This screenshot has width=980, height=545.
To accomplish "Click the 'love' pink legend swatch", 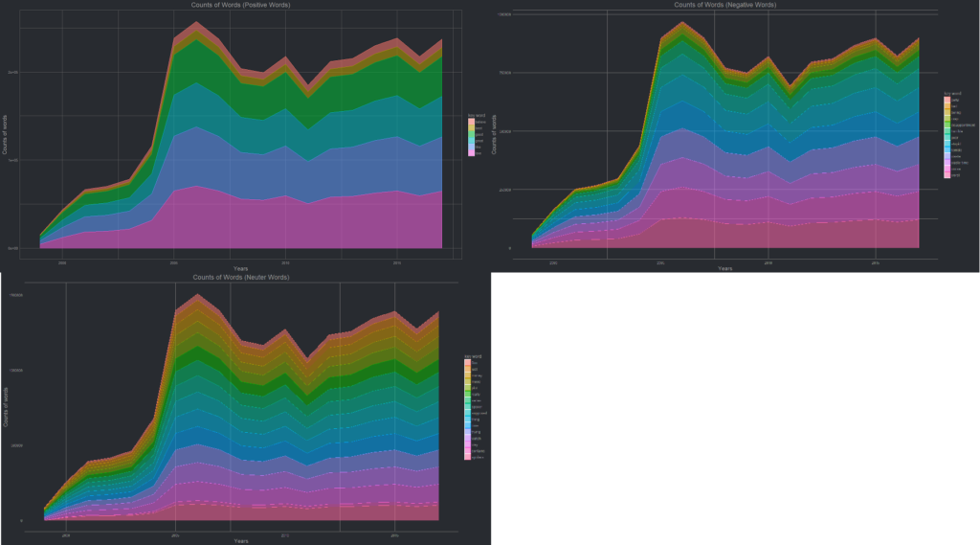I will pyautogui.click(x=471, y=153).
